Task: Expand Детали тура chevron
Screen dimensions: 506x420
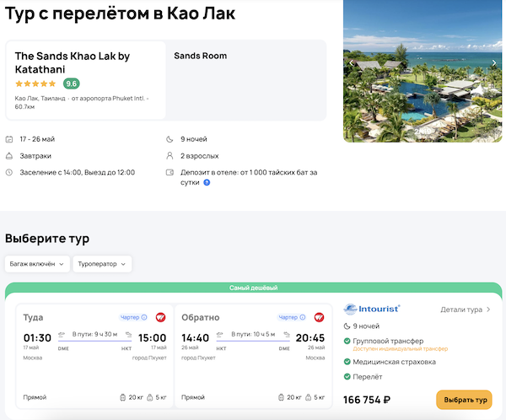Action: coord(488,310)
